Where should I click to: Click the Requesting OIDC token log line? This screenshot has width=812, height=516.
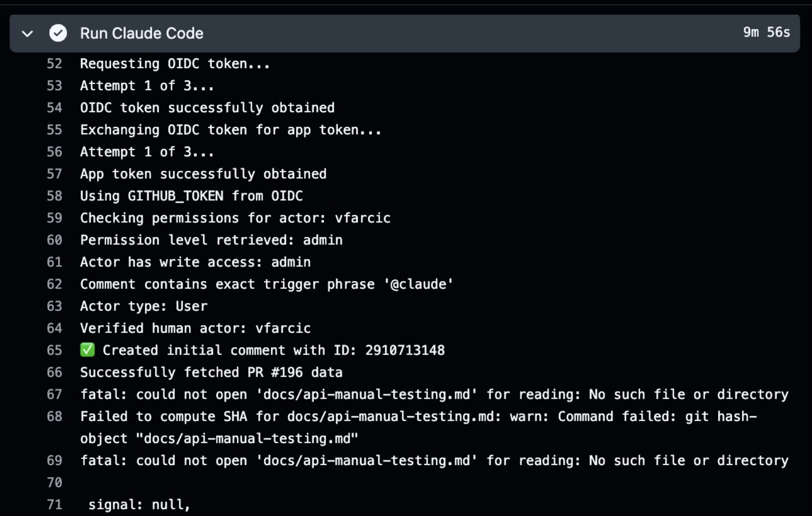tap(175, 64)
